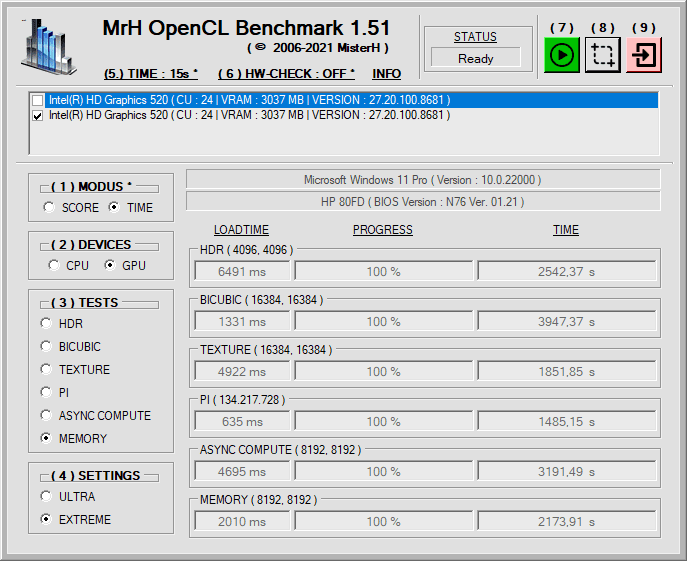This screenshot has height=561, width=687.
Task: Click the (1) MODUS group label
Action: [91, 187]
